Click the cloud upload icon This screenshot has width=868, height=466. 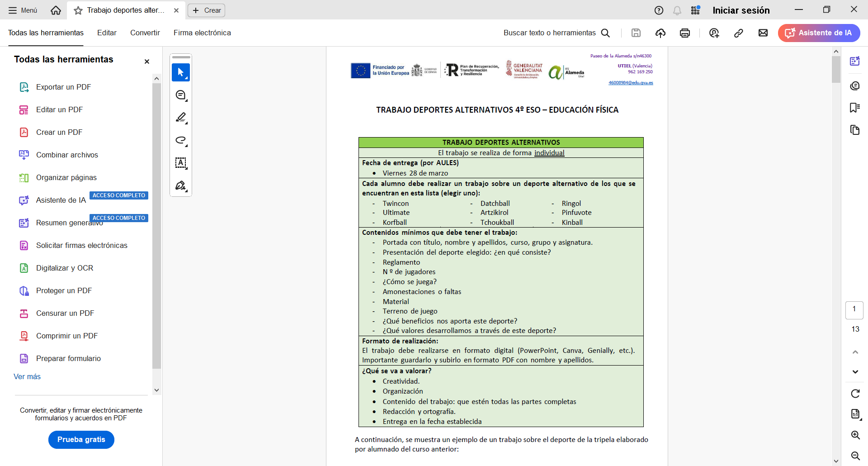pos(660,33)
